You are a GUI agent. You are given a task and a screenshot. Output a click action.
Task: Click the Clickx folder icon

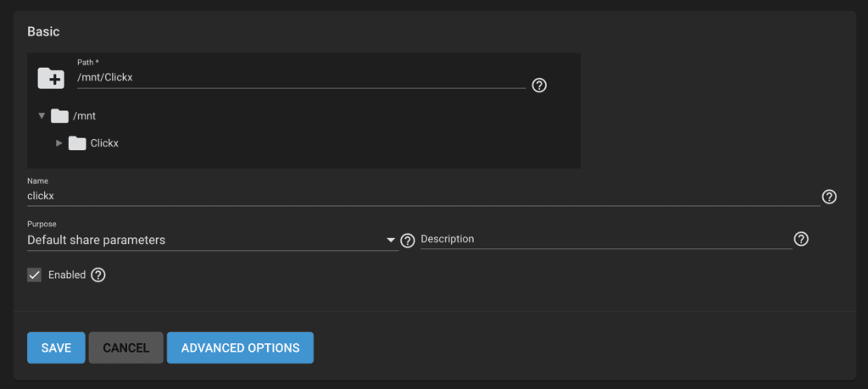coord(77,143)
